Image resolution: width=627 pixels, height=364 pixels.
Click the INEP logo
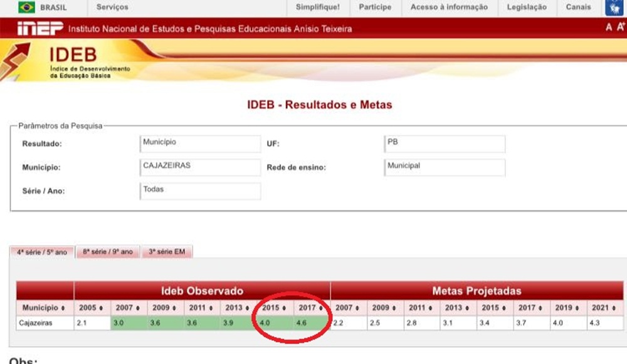(x=40, y=28)
